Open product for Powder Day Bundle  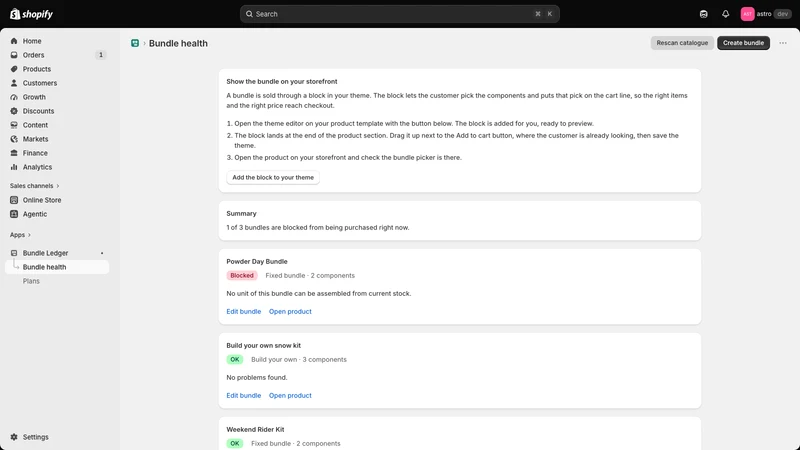pos(290,311)
